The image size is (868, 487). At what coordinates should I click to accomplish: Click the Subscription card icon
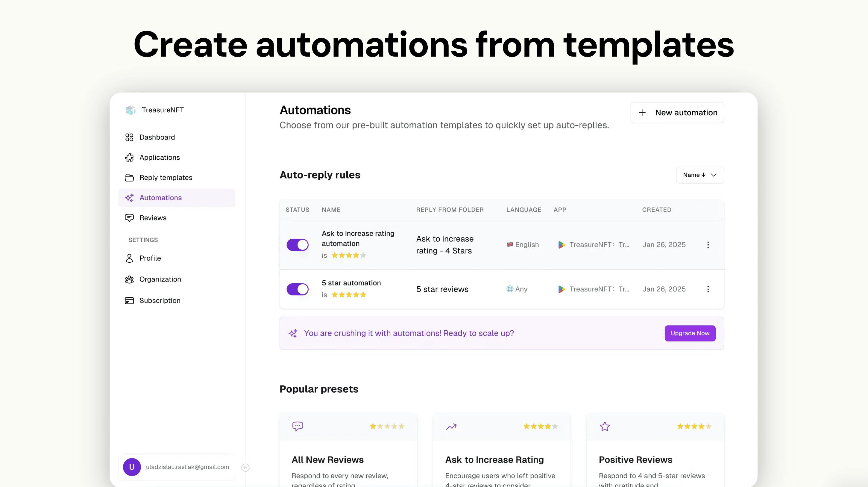[129, 300]
